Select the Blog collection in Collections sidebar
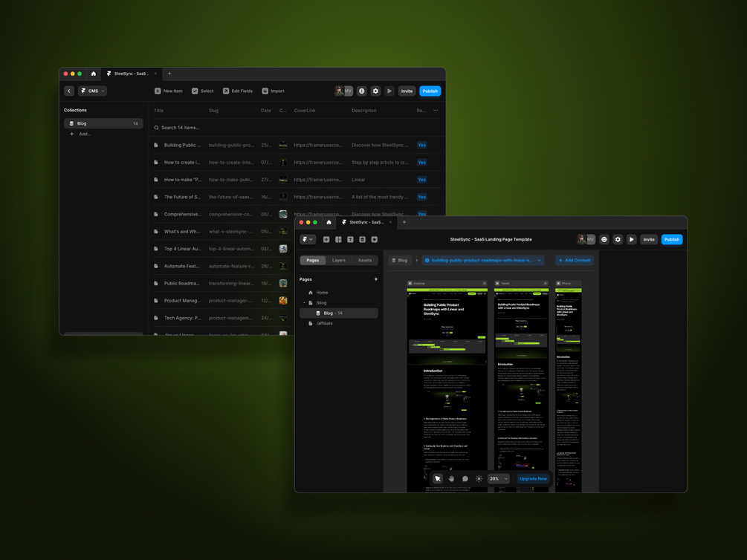Viewport: 747px width, 560px height. point(103,123)
